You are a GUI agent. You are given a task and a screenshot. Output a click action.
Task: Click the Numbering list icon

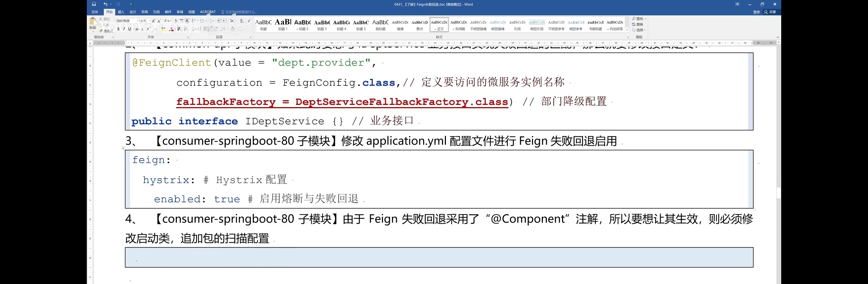202,21
